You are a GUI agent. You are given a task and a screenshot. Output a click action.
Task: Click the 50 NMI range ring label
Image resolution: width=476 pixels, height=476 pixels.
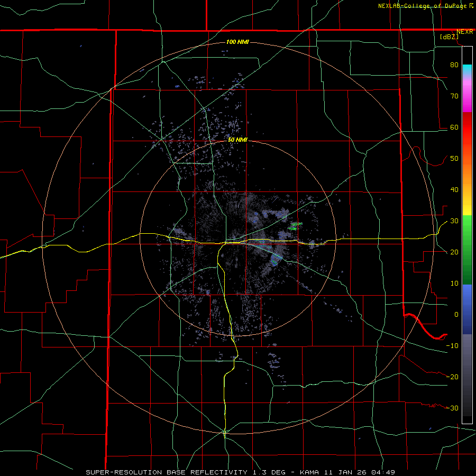pos(237,140)
